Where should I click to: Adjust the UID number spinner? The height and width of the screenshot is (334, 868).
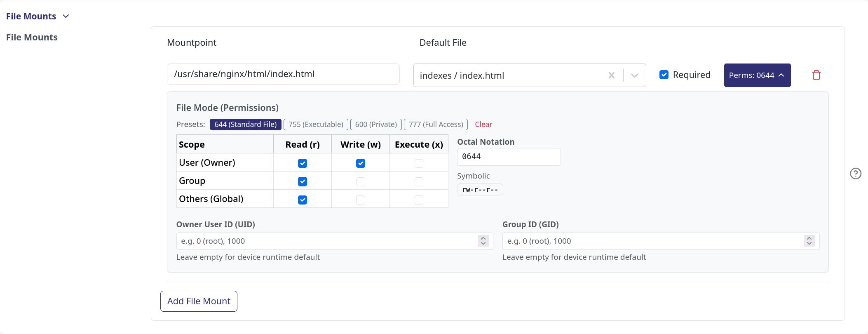(x=483, y=241)
